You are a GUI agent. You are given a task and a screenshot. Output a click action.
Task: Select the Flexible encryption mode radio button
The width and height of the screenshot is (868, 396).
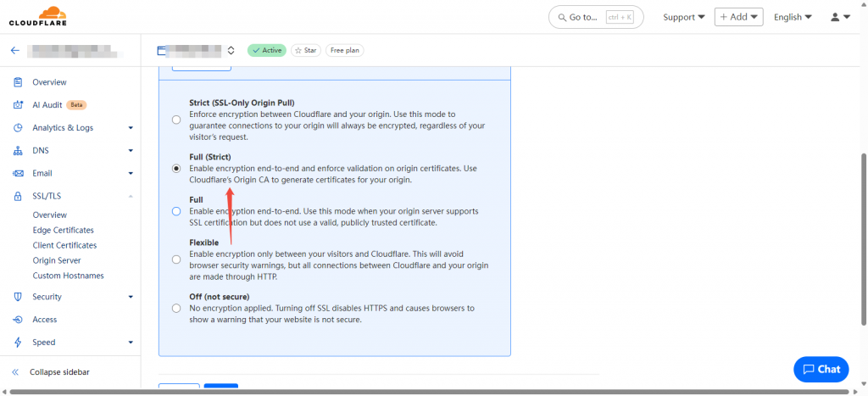tap(176, 259)
